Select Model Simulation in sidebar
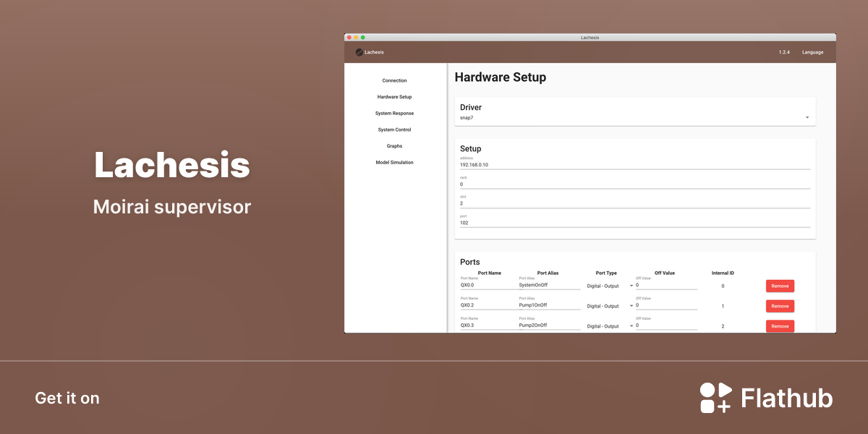This screenshot has width=868, height=434. [395, 163]
